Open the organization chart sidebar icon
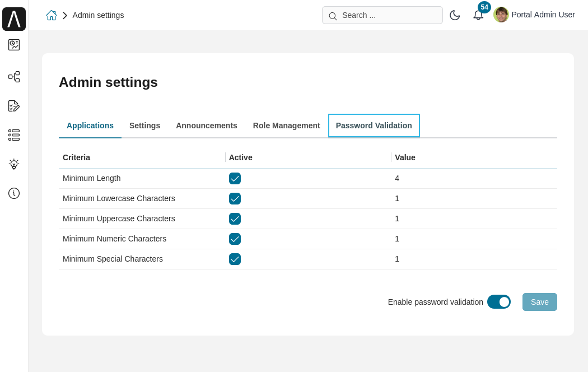This screenshot has width=588, height=372. coord(14,77)
